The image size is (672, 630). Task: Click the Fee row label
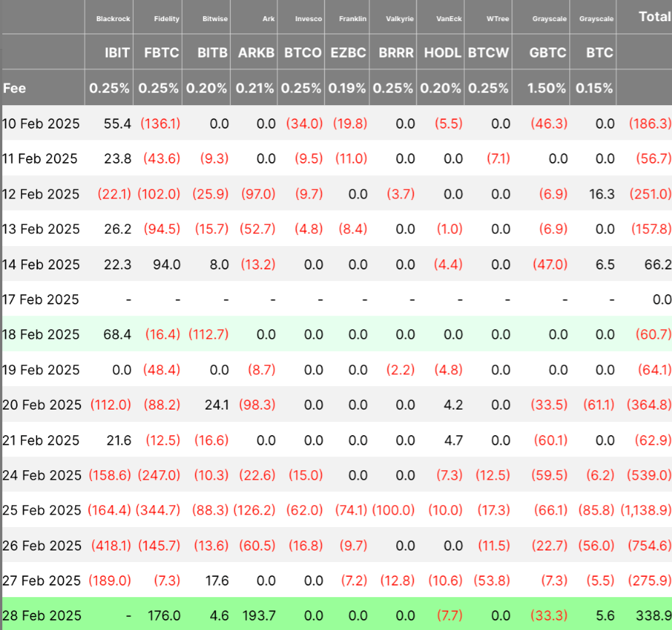coord(15,88)
